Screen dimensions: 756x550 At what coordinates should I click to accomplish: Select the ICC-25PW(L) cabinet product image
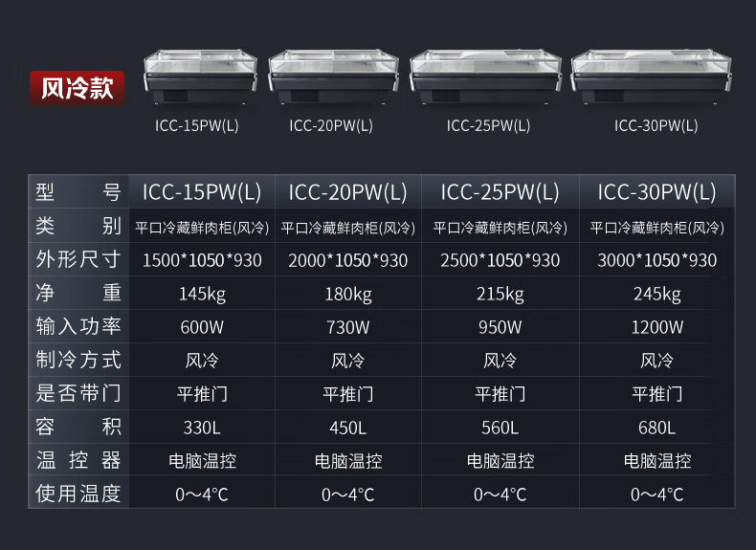485,77
